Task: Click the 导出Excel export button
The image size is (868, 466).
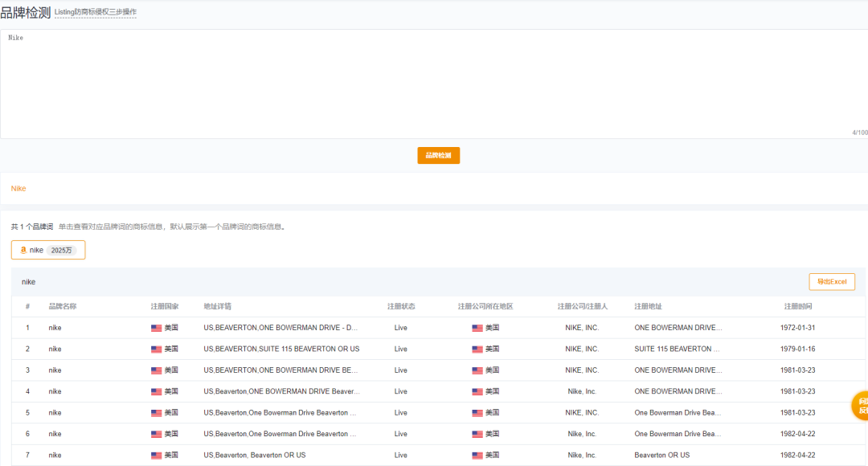Action: (832, 282)
